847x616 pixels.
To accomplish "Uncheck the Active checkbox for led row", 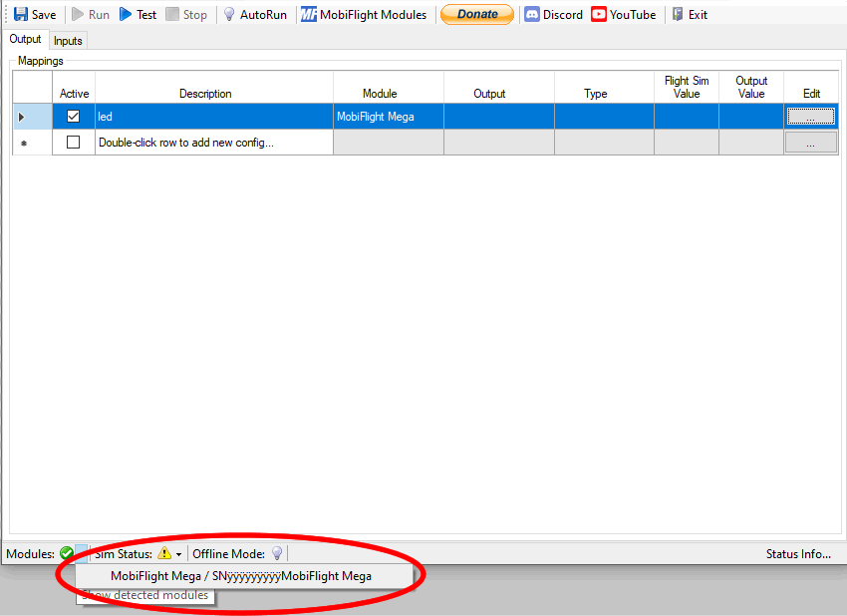I will pyautogui.click(x=73, y=117).
